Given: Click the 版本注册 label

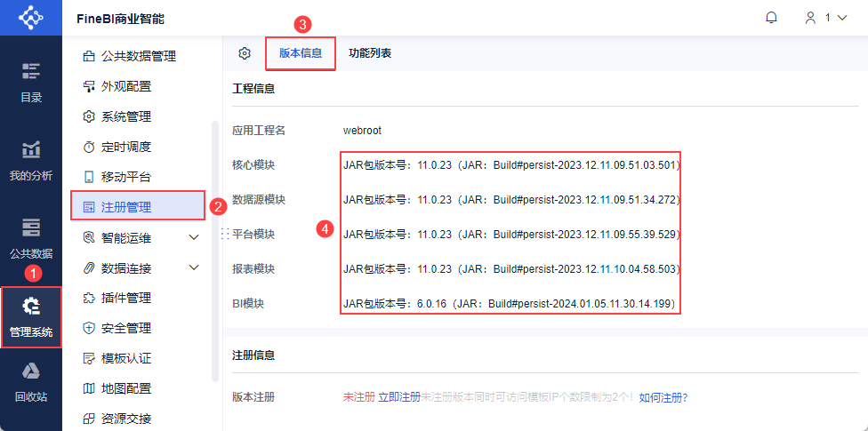Looking at the screenshot, I should [x=253, y=397].
